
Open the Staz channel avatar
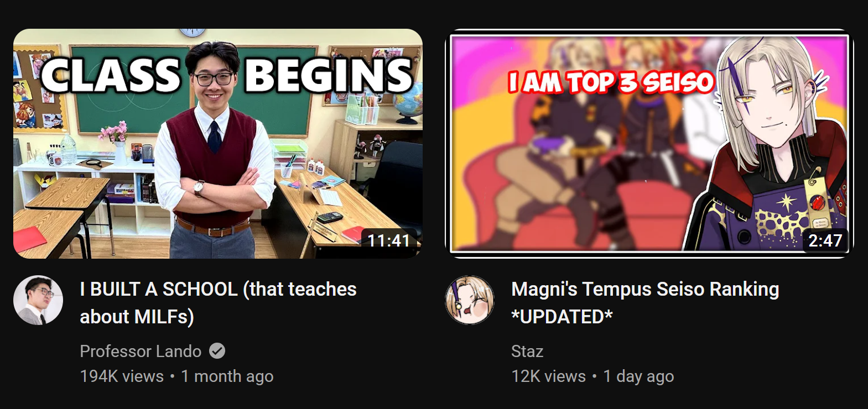[470, 300]
